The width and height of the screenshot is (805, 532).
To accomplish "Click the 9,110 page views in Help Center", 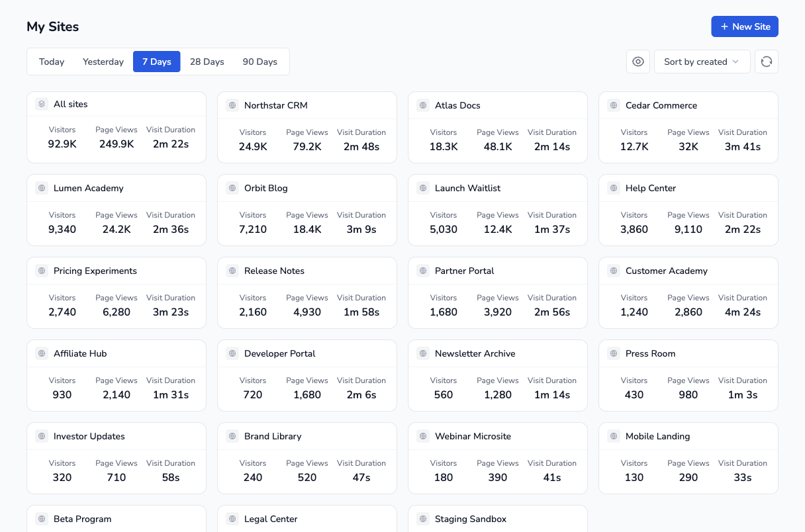I will click(688, 229).
